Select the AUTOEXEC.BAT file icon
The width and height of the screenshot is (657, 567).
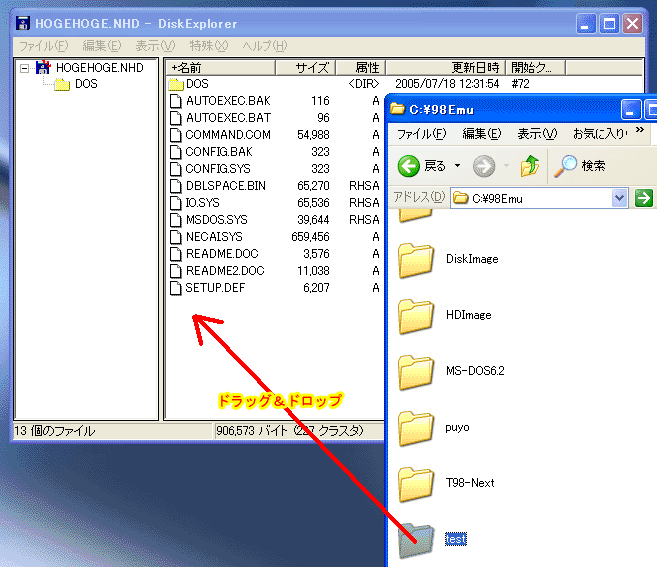[x=176, y=118]
